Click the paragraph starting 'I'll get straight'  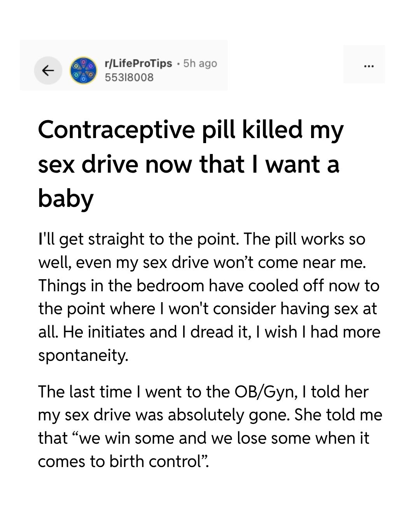(x=209, y=297)
